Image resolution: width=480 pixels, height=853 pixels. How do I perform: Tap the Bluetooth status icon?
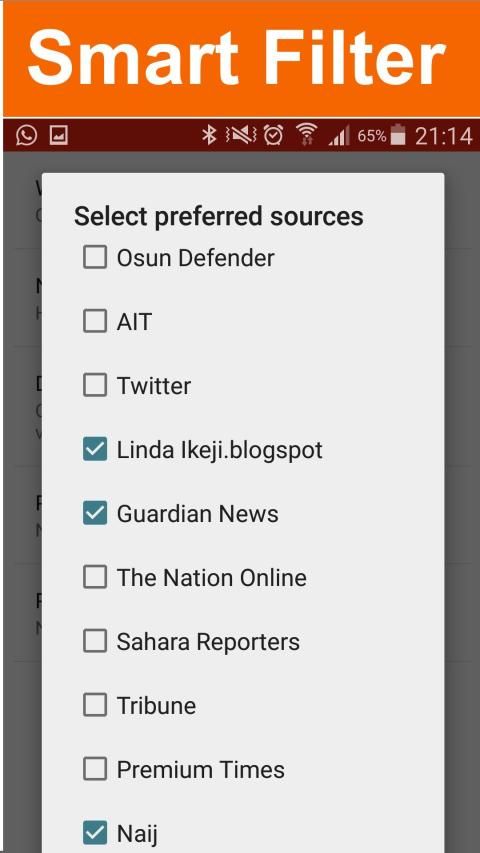pos(209,135)
